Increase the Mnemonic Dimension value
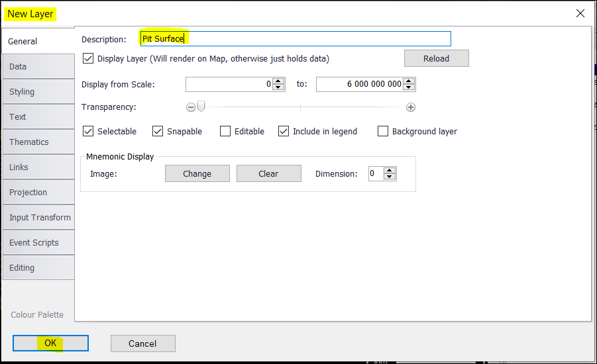This screenshot has height=364, width=597. [x=390, y=171]
